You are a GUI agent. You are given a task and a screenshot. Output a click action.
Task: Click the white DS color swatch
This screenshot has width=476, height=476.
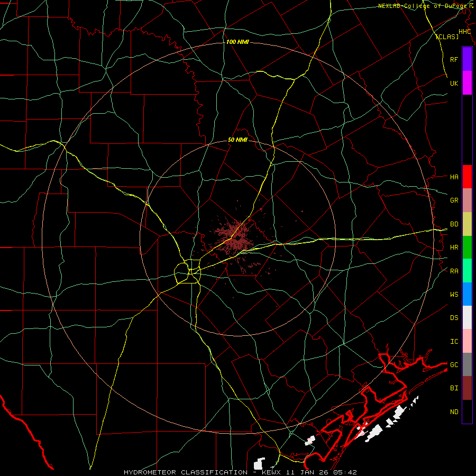click(x=467, y=317)
